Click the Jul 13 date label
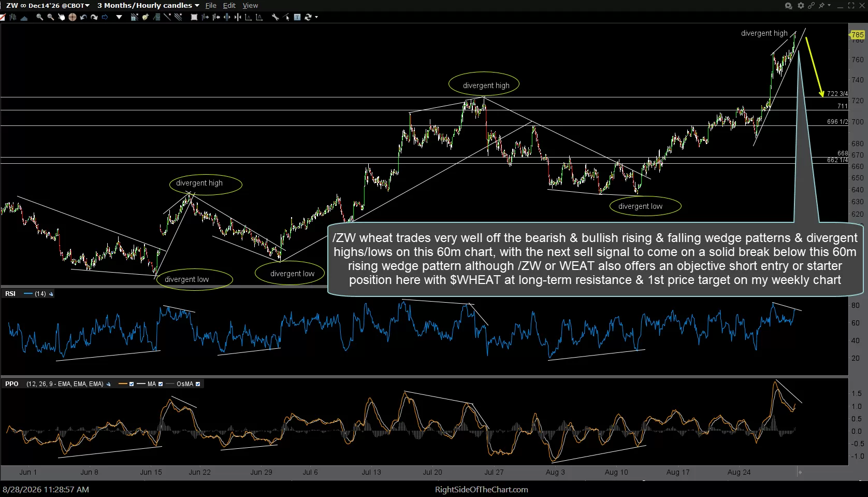The width and height of the screenshot is (868, 497). 371,472
